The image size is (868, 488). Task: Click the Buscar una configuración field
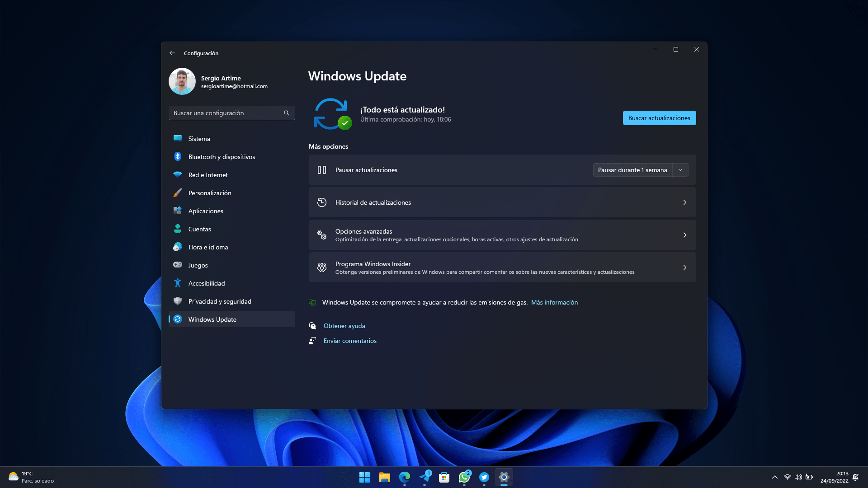[x=226, y=113]
